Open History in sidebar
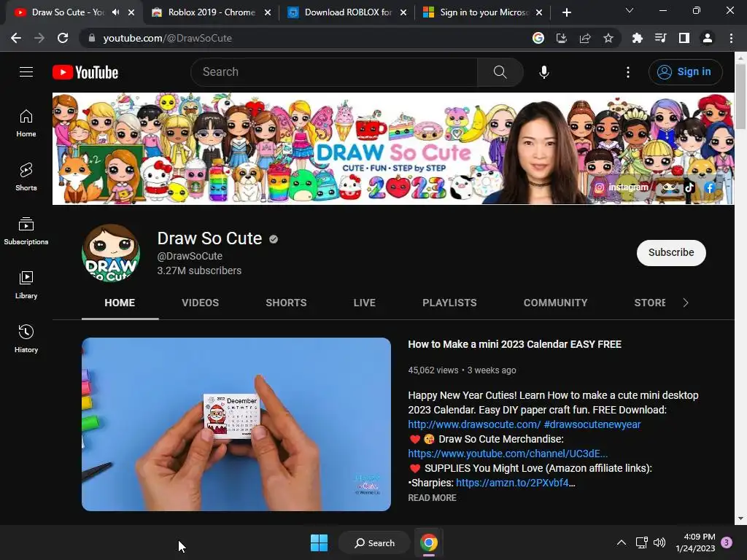Screen dimensions: 747x560 tap(26, 338)
